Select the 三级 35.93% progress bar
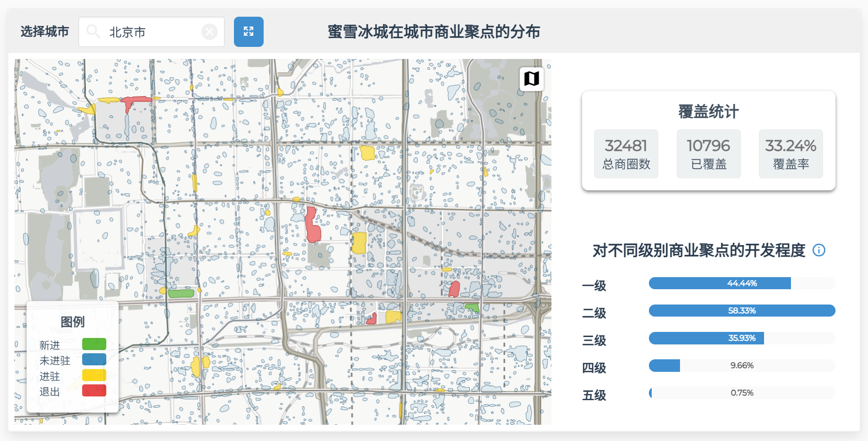 [x=742, y=338]
